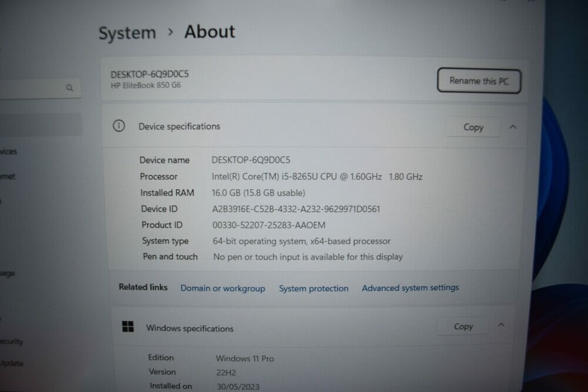This screenshot has height=392, width=588.
Task: Copy the Device specifications
Action: point(473,127)
